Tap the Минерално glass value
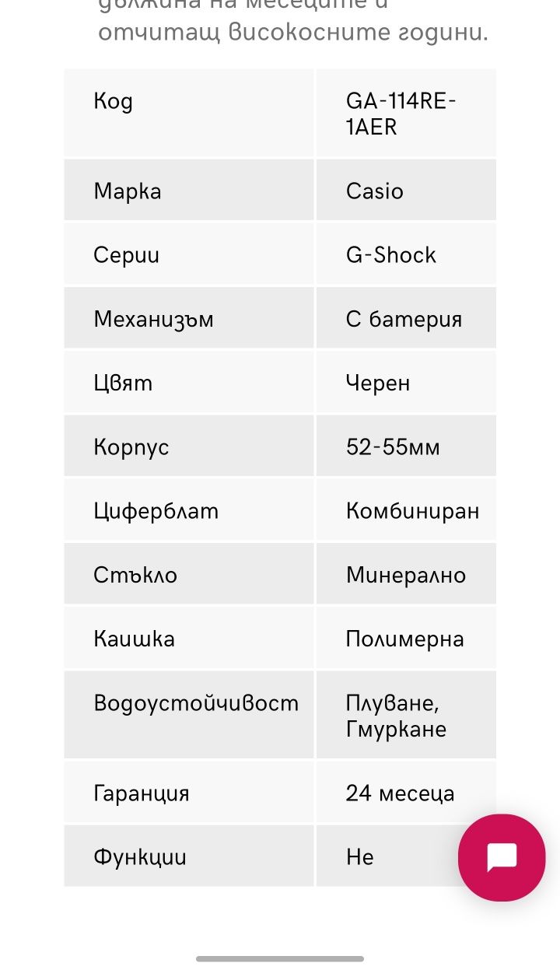The image size is (560, 970). point(406,575)
